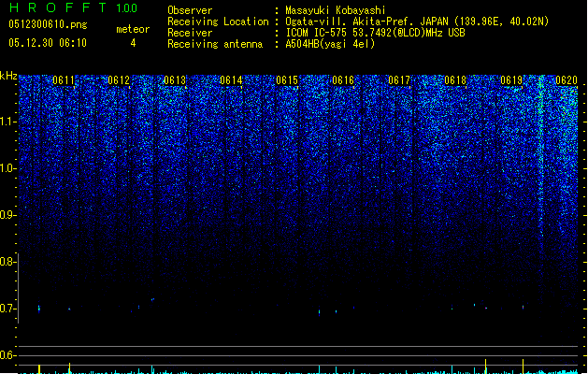Click the timestamp 05.12.30 06:10
Image resolution: width=588 pixels, height=374 pixels.
click(x=48, y=43)
